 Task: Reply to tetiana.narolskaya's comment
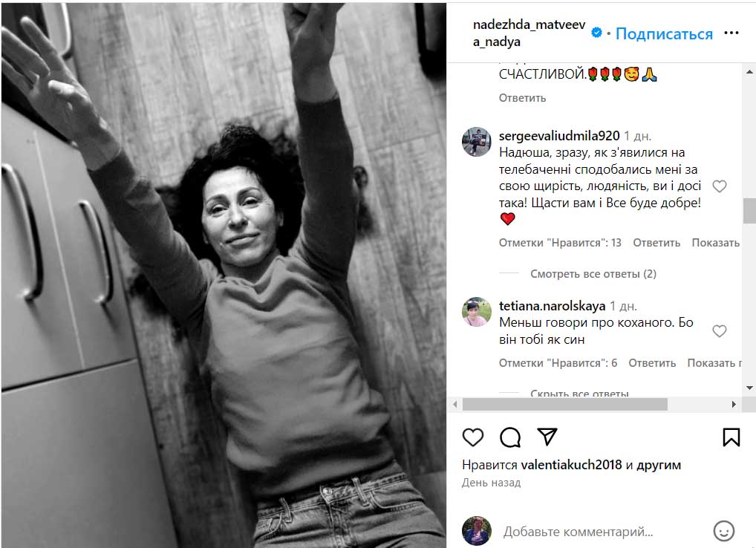[x=652, y=363]
